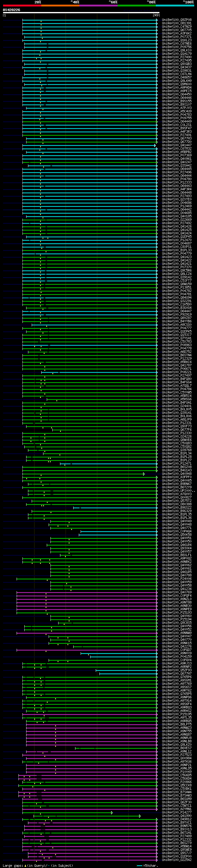Screen dimensions: 197x868
Task: Select hit label UniRef100_A7PJV3
Action: (x=177, y=108)
